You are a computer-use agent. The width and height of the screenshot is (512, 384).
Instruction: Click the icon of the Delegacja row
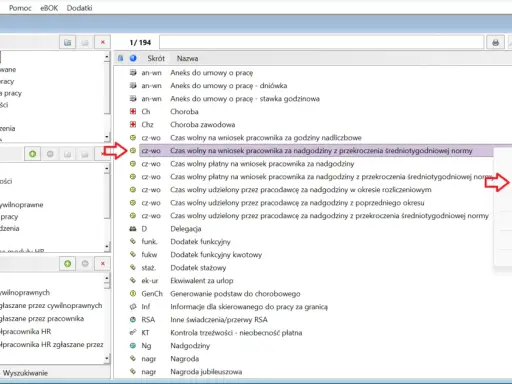(133, 229)
